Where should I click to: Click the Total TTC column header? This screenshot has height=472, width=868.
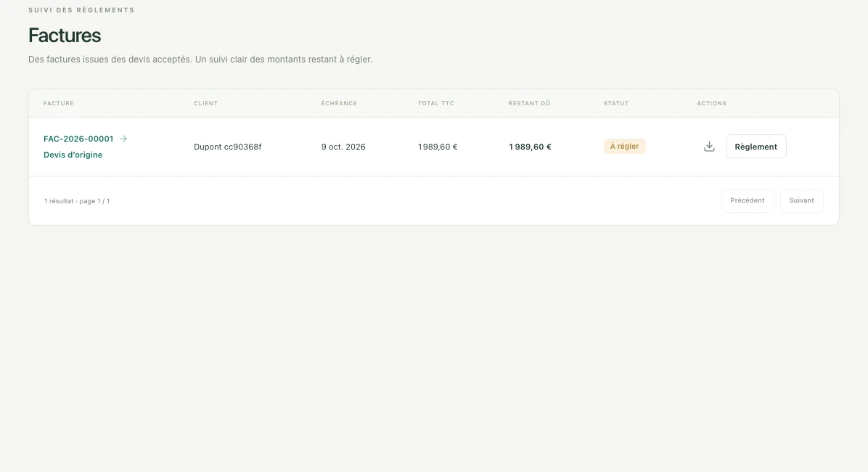pyautogui.click(x=436, y=104)
